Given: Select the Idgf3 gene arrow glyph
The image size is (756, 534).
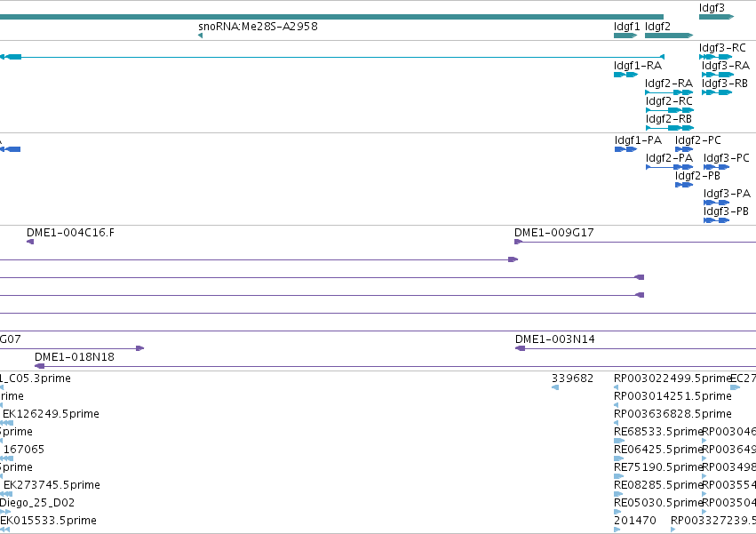Looking at the screenshot, I should pos(716,17).
